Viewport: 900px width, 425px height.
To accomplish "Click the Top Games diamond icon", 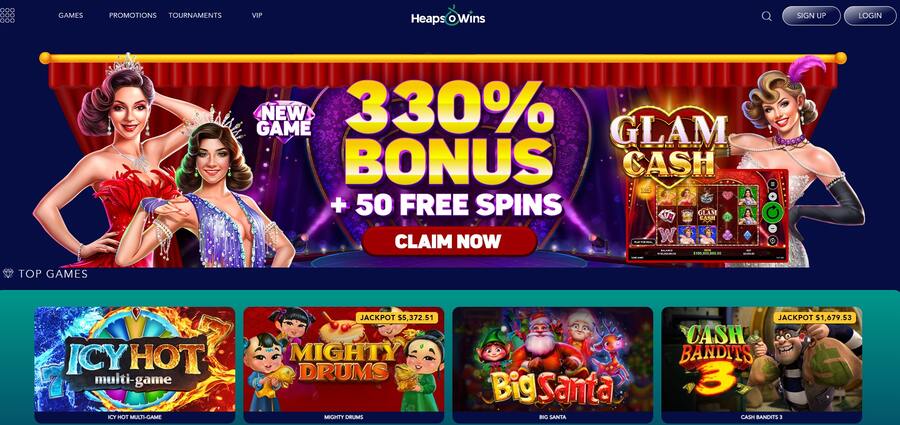I will [x=8, y=273].
